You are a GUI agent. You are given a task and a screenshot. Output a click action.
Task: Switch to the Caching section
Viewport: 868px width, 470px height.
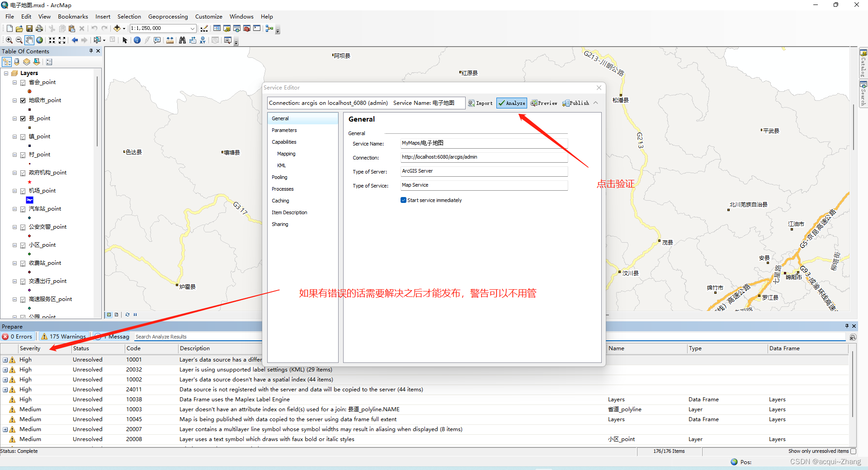click(x=280, y=200)
